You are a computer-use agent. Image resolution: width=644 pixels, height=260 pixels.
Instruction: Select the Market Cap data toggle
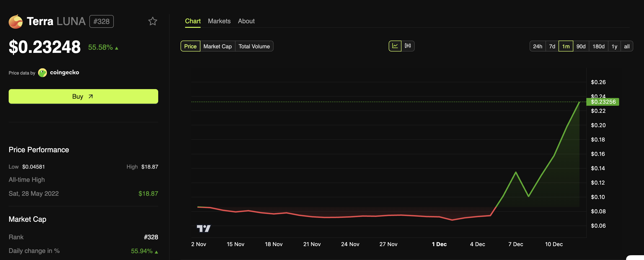coord(217,46)
